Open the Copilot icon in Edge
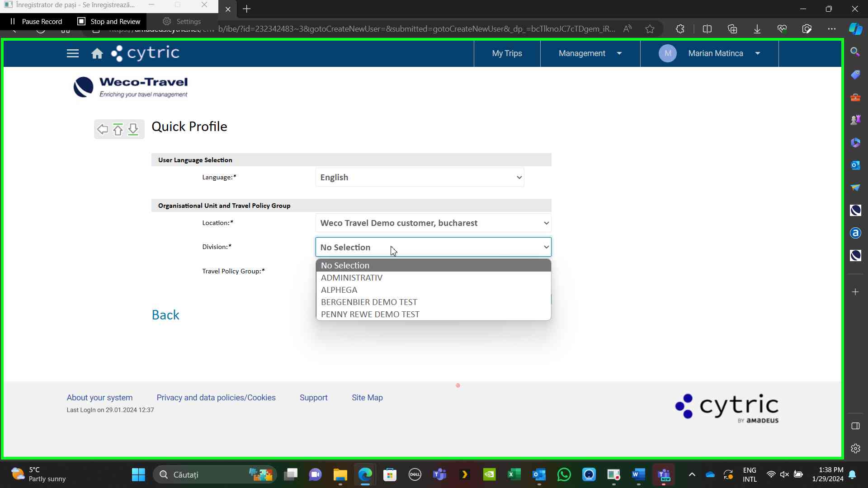 coord(855,29)
